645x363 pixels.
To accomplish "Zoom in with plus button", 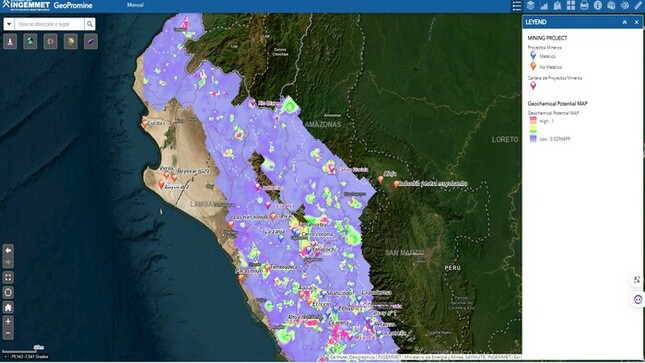I will 8,321.
